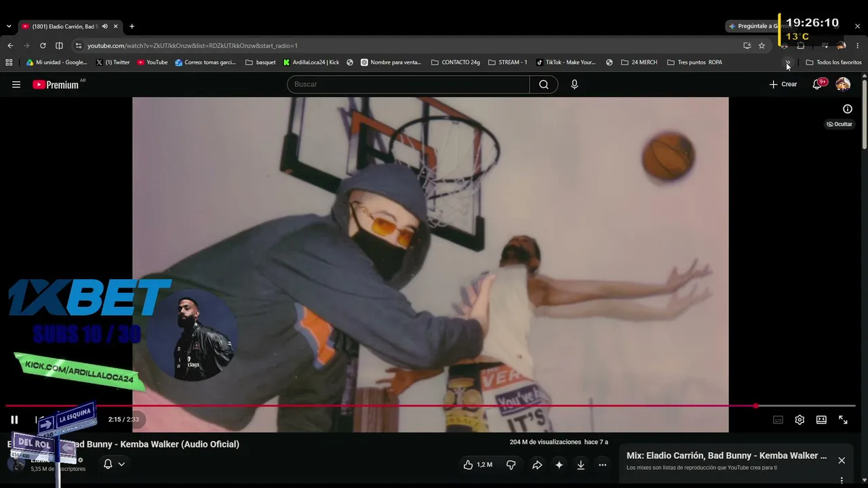Open the Twitter bookmark

[113, 62]
